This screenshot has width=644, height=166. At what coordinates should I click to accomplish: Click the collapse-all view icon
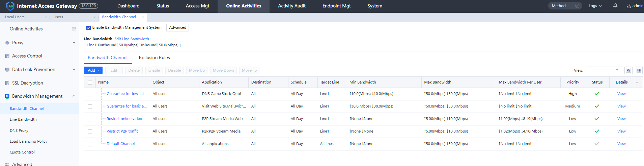(x=628, y=70)
